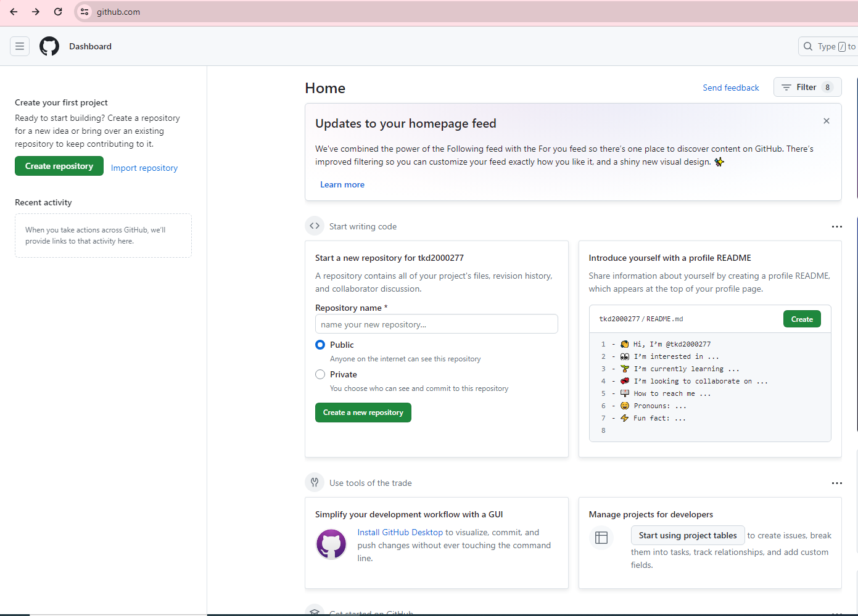858x616 pixels.
Task: Open the Filter dropdown for the feed
Action: tap(807, 88)
